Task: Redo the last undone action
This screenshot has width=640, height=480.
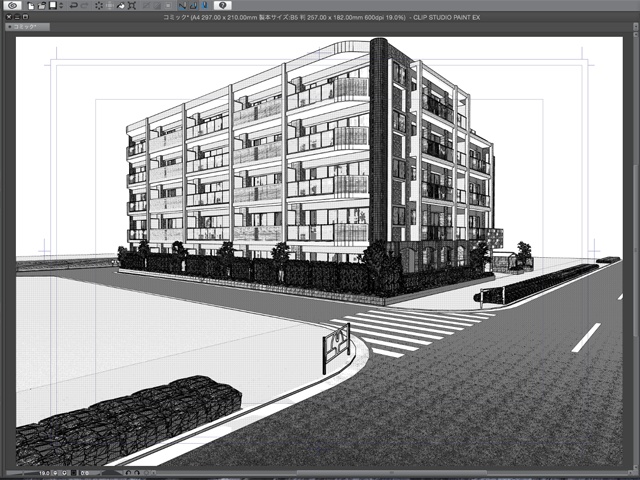Action: click(84, 6)
